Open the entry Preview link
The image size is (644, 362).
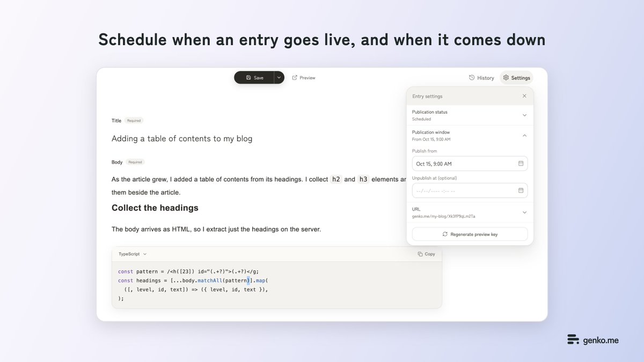pyautogui.click(x=304, y=78)
